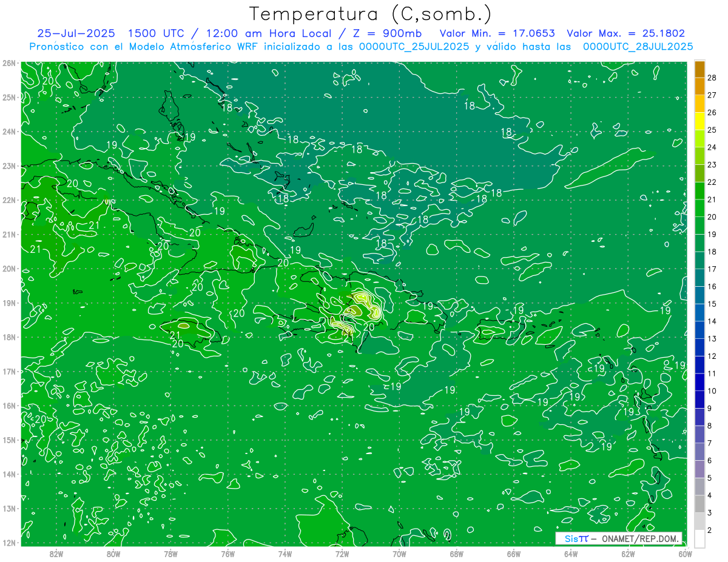Viewport: 728px width, 562px height.
Task: Click the '4' value on the color scale
Action: 710,495
